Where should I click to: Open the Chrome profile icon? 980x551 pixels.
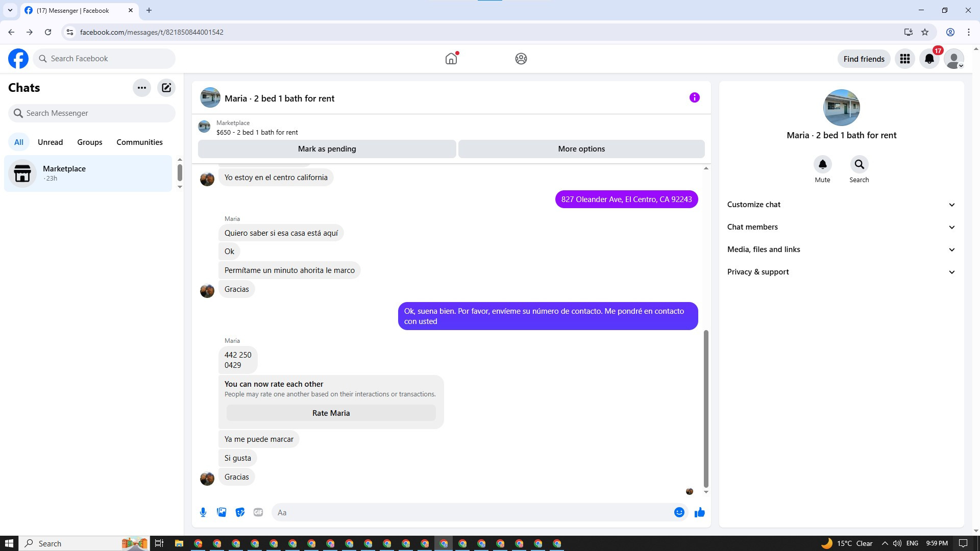tap(950, 32)
